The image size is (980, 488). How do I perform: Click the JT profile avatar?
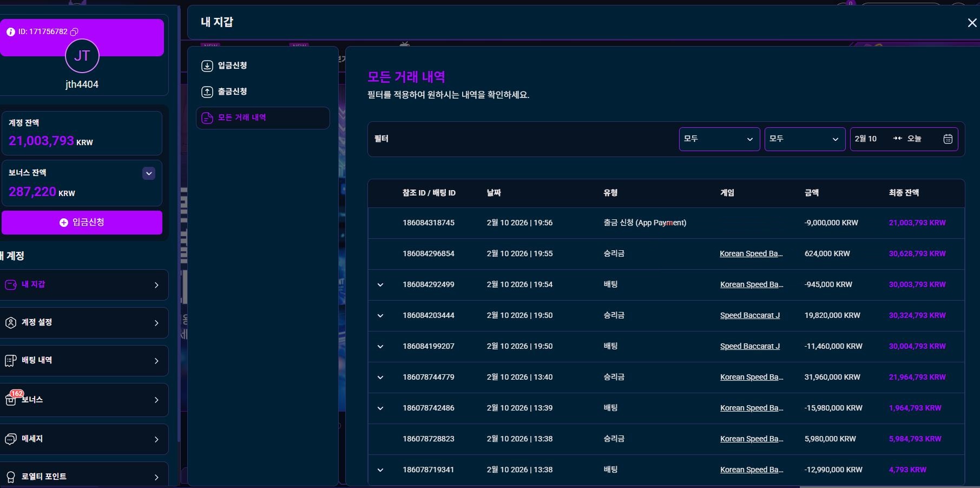pyautogui.click(x=82, y=56)
